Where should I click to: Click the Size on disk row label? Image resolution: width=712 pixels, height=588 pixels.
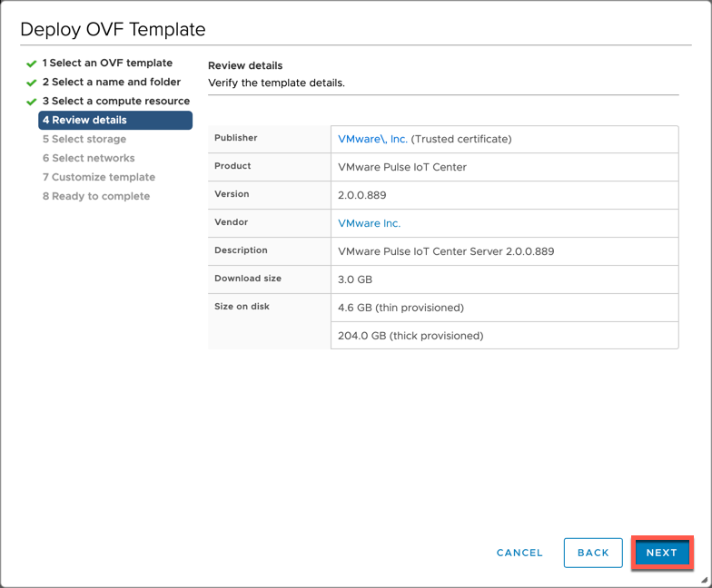[242, 307]
